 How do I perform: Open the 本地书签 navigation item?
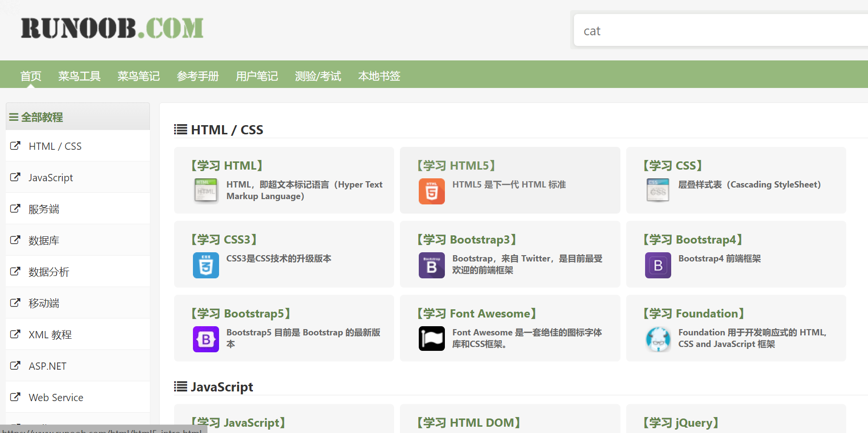(x=379, y=76)
